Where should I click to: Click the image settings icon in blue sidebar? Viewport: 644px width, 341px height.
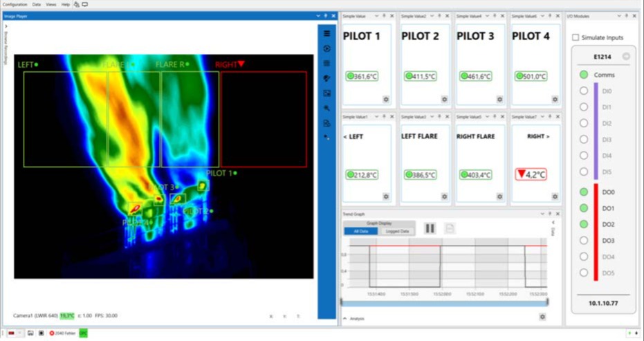click(327, 93)
